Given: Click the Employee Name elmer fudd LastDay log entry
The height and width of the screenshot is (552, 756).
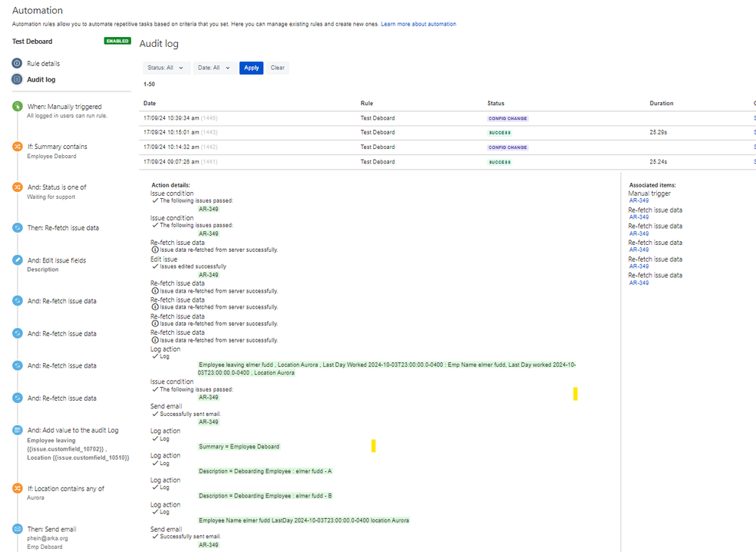Looking at the screenshot, I should (x=303, y=520).
